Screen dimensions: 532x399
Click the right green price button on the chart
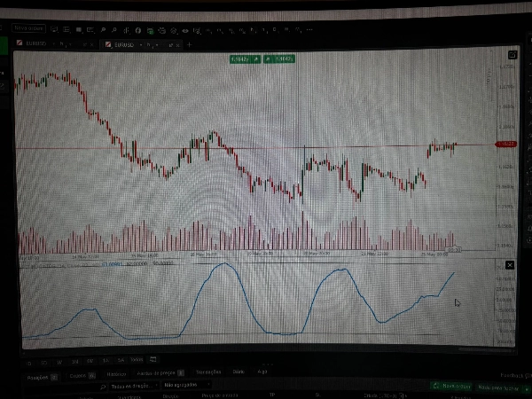(x=279, y=59)
